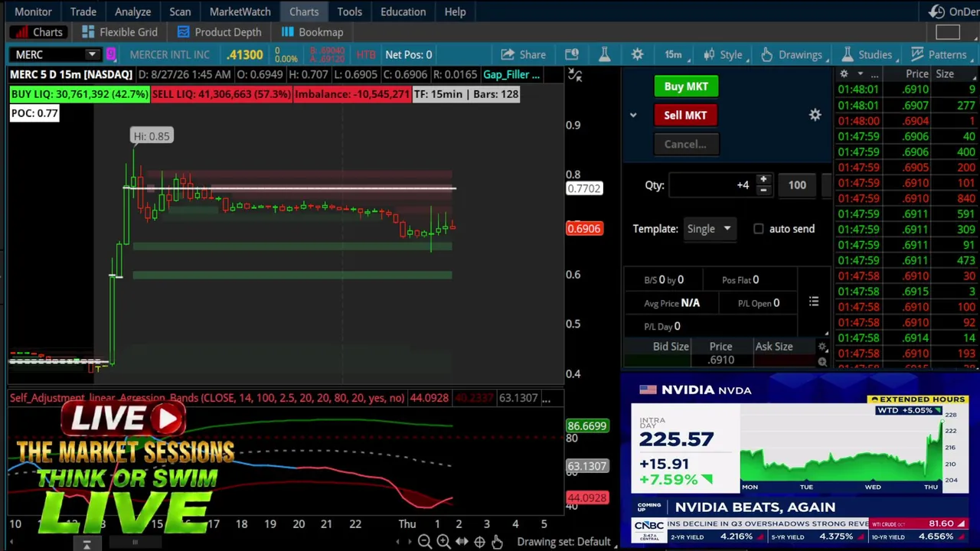This screenshot has height=551, width=980.
Task: Click the chart scroll left arrow
Action: coord(397,542)
